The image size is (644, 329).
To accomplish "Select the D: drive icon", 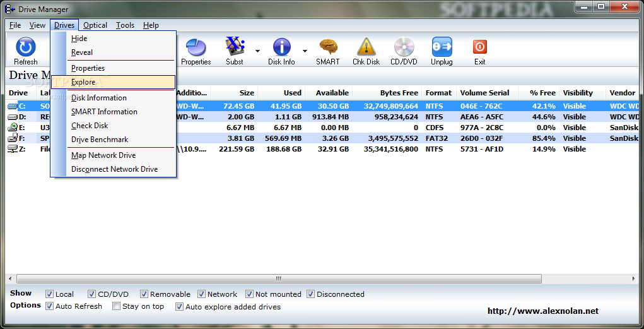I will click(13, 117).
